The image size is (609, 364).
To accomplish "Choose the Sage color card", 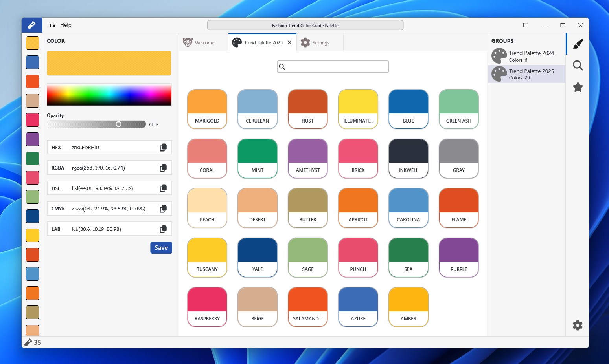I will [308, 258].
